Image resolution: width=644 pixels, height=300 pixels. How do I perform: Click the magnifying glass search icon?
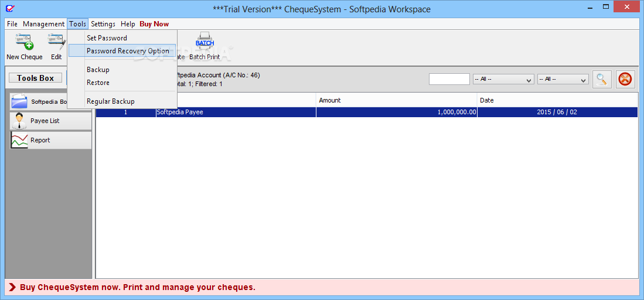pos(602,79)
